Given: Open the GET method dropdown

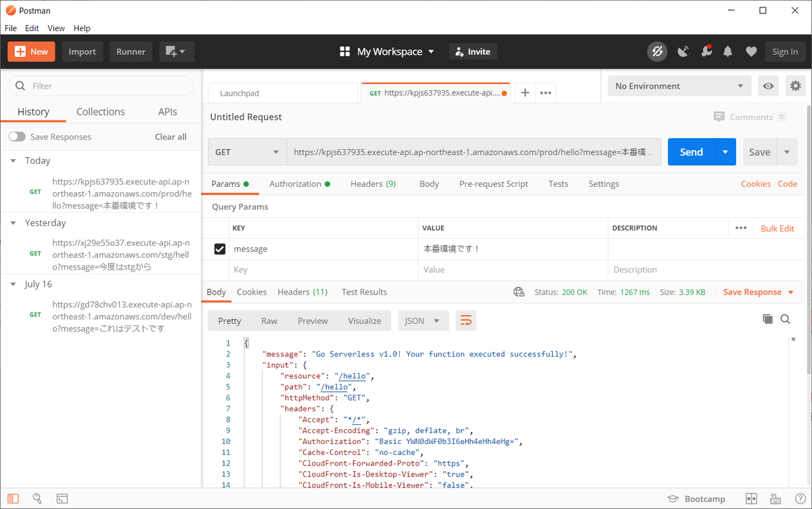Looking at the screenshot, I should click(x=247, y=152).
